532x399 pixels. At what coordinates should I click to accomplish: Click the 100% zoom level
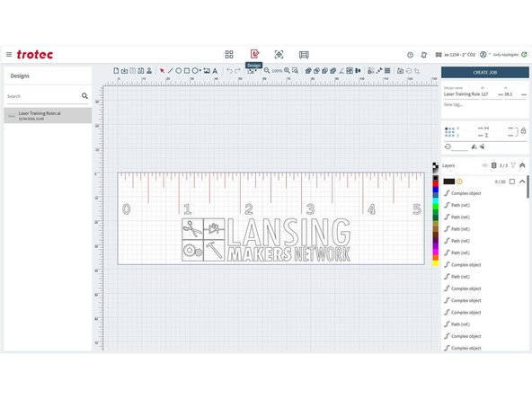click(x=277, y=71)
